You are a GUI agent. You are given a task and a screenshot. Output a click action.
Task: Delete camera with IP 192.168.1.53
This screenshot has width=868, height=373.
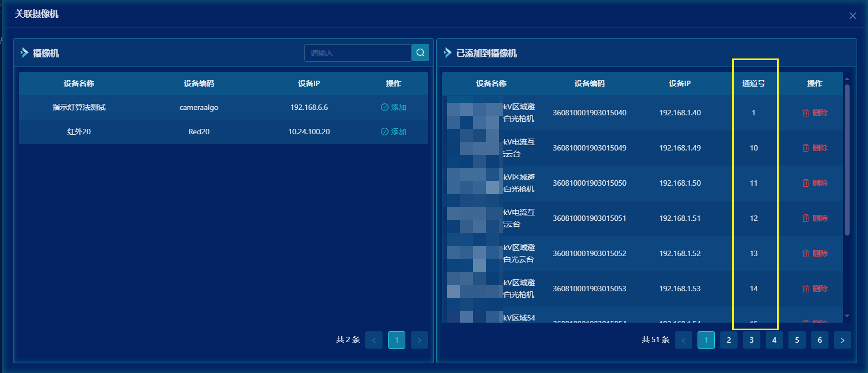814,289
